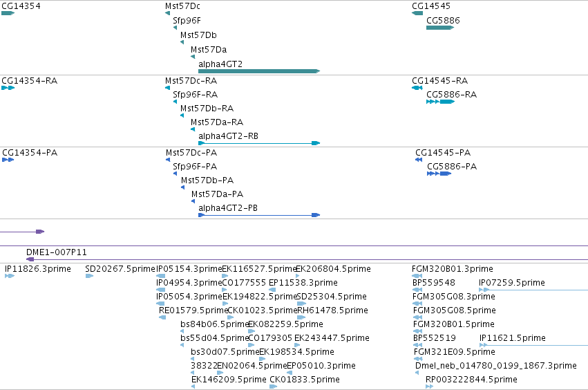588x390 pixels.
Task: Select the DME1-007P11 clone arrow
Action: click(307, 259)
